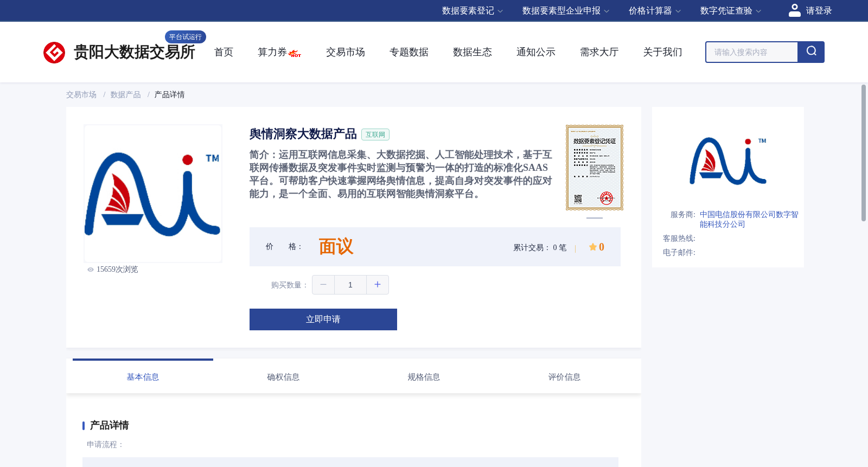Click the user avatar login icon
This screenshot has width=868, height=467.
[x=795, y=10]
